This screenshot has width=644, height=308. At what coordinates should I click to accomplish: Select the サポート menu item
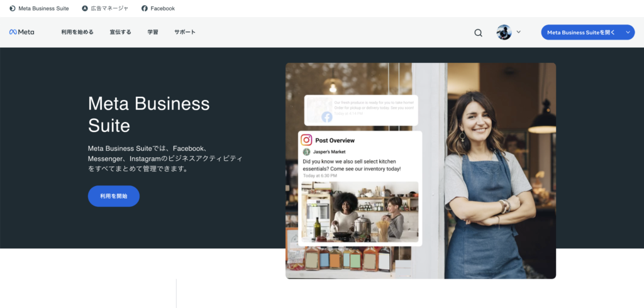185,32
